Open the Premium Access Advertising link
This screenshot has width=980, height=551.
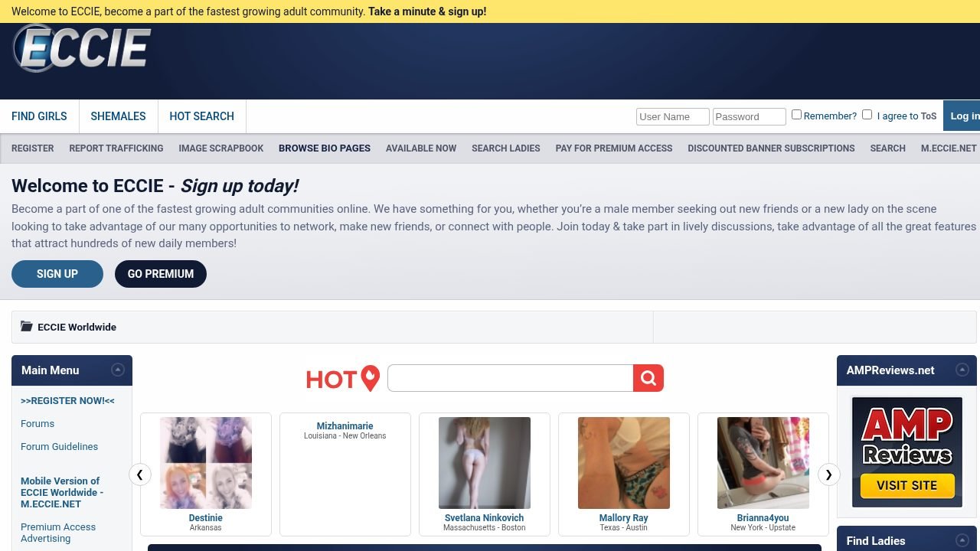tap(58, 533)
